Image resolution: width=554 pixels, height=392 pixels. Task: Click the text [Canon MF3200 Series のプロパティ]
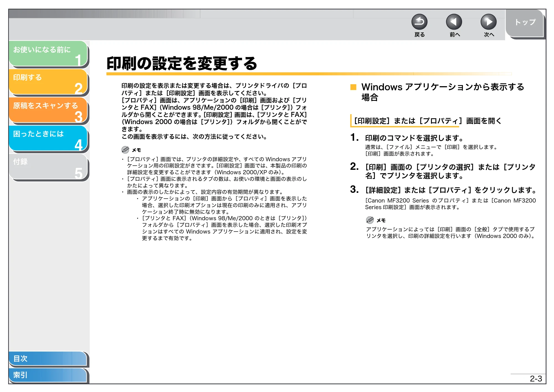point(417,201)
